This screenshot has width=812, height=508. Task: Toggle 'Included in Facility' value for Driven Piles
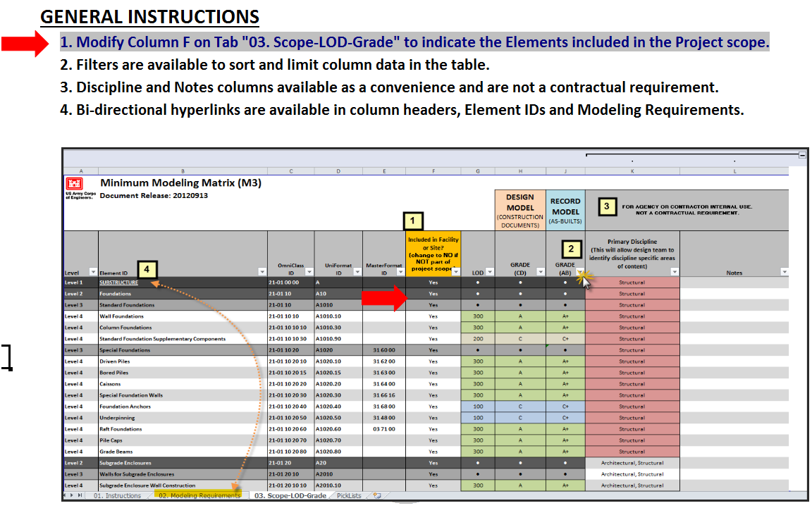tap(433, 361)
